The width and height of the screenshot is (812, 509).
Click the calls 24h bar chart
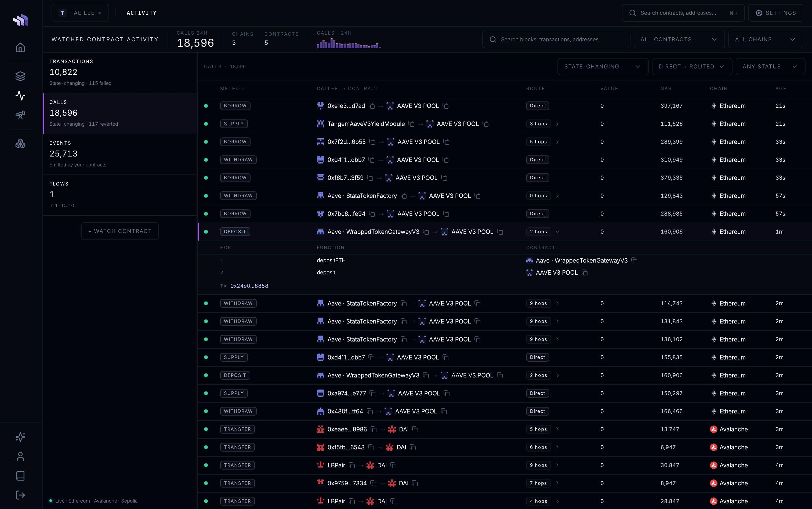coord(349,43)
